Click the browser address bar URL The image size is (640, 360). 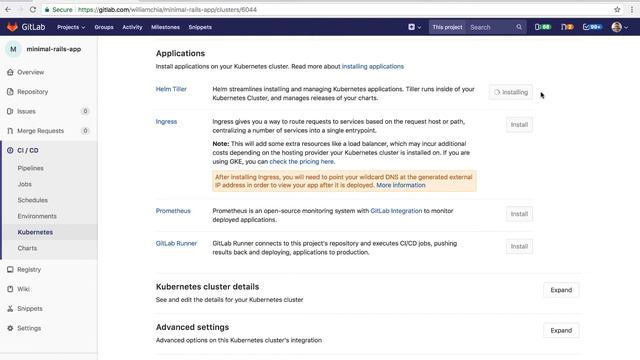coord(167,9)
